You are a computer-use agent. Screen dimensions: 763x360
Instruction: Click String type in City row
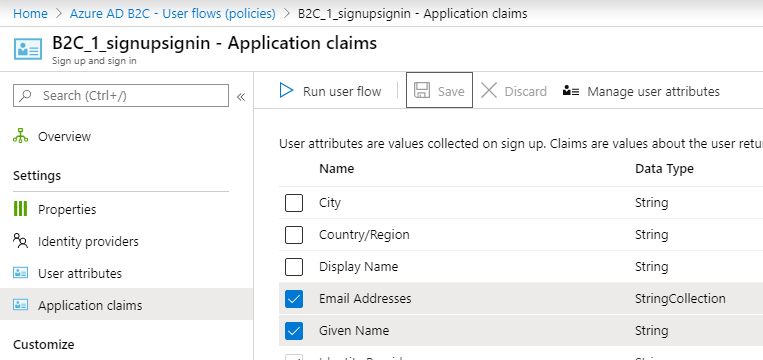pyautogui.click(x=651, y=202)
